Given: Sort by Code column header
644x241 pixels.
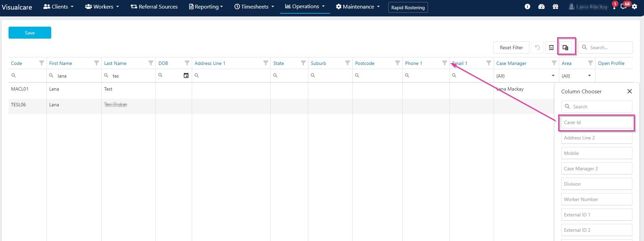Looking at the screenshot, I should point(16,63).
